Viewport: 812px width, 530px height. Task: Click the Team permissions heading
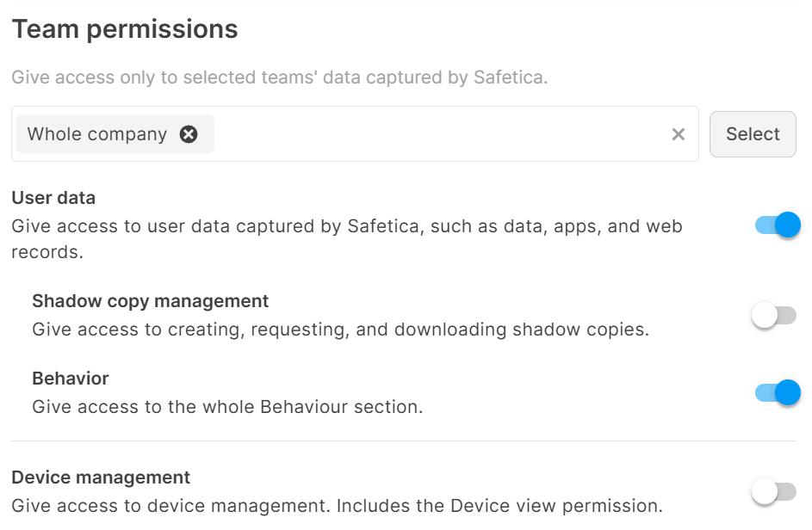point(125,29)
